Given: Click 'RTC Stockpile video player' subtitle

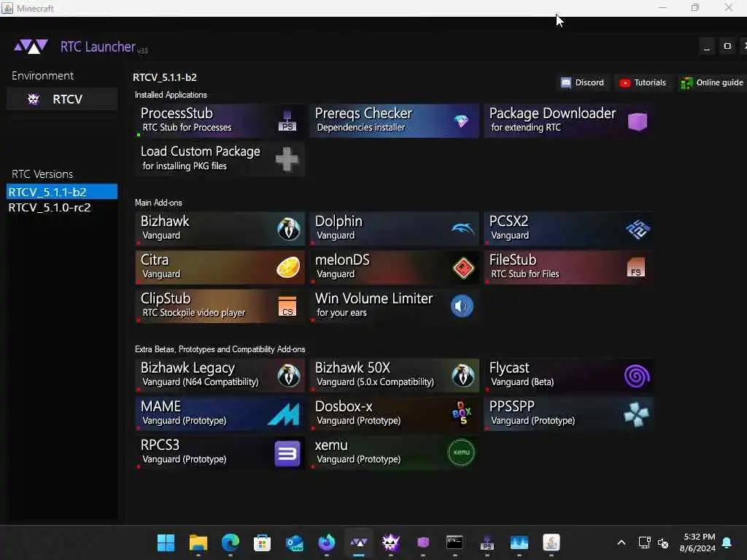Looking at the screenshot, I should [194, 313].
